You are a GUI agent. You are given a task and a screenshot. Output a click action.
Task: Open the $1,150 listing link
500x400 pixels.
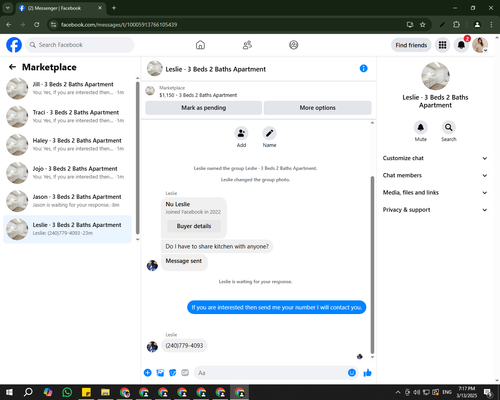click(x=198, y=95)
